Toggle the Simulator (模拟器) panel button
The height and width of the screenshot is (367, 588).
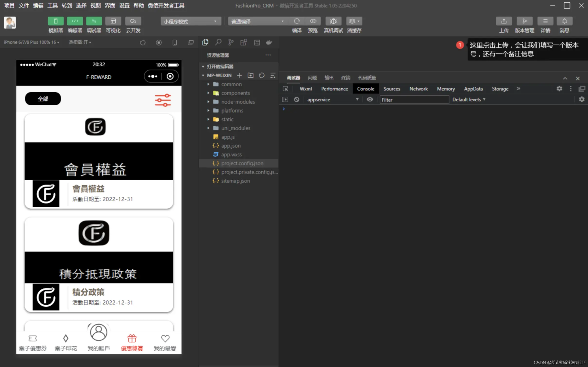click(x=55, y=21)
